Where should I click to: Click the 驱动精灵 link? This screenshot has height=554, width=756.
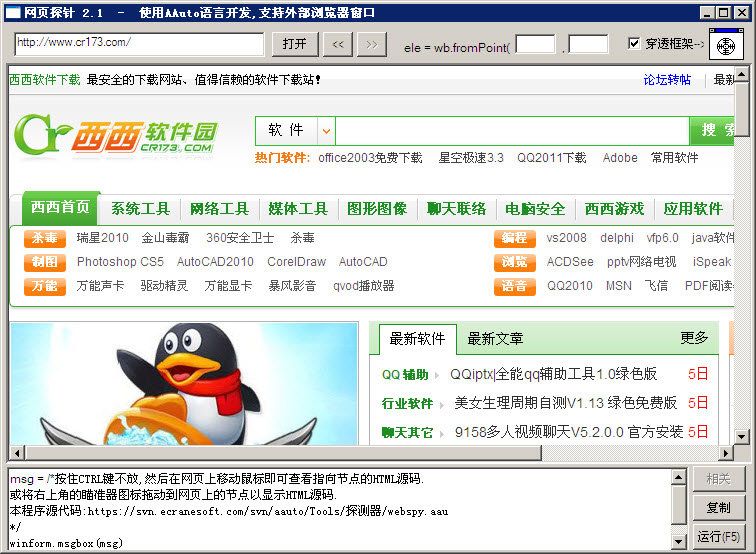pyautogui.click(x=164, y=286)
